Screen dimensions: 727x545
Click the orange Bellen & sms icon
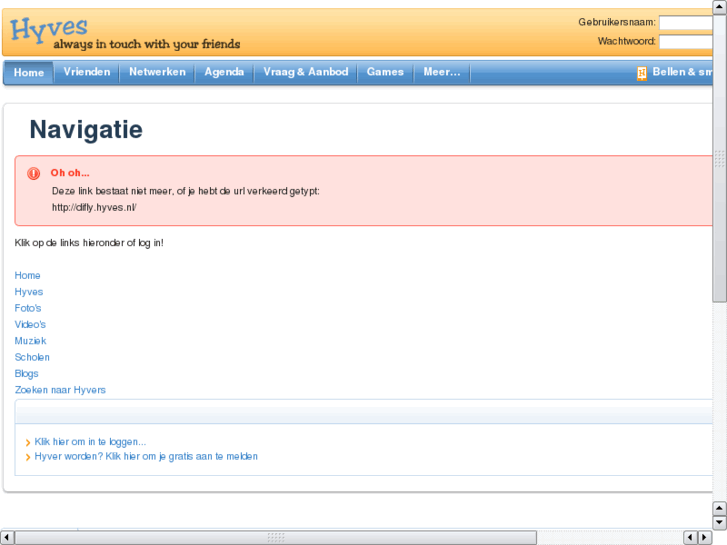(642, 73)
